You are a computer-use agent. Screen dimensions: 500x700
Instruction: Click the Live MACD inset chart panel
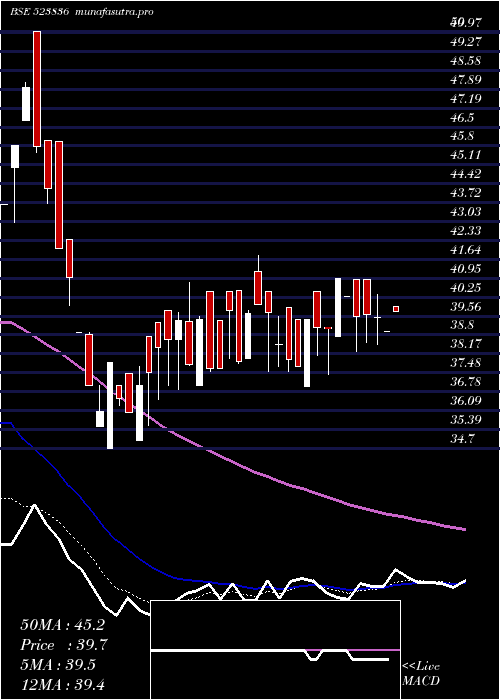275,650
